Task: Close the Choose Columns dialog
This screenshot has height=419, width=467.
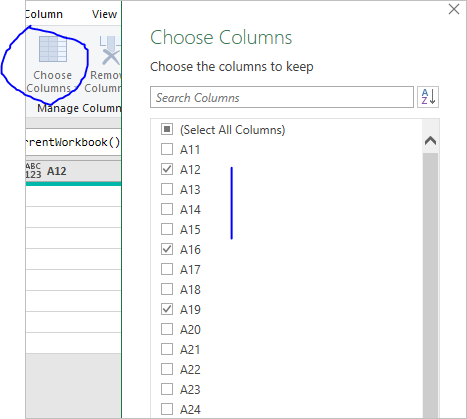Action: point(454,9)
